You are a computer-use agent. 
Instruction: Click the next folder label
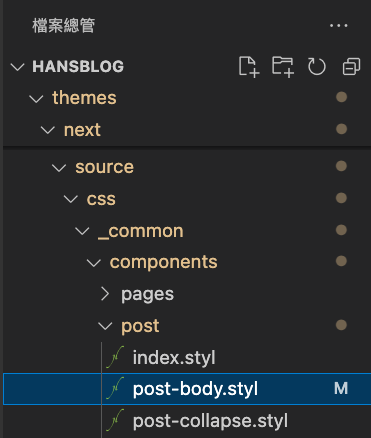coord(82,130)
